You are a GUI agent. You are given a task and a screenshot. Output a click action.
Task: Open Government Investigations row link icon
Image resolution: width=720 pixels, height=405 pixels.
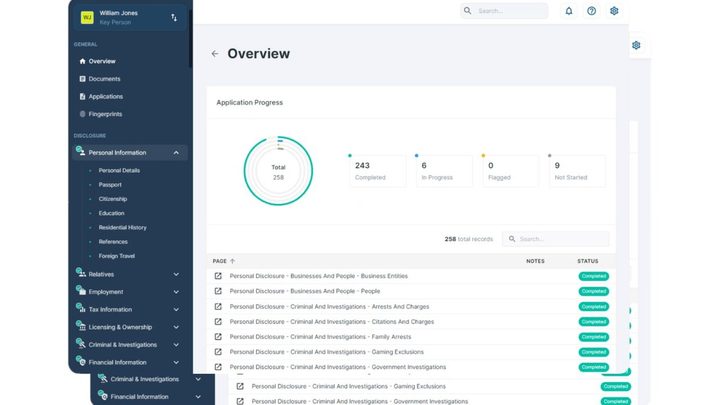pyautogui.click(x=218, y=367)
